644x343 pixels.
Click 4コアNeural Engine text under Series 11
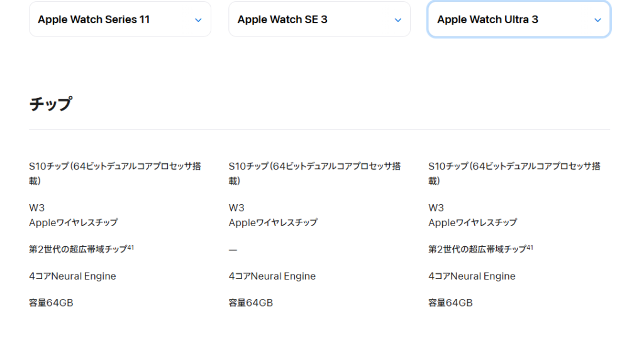tap(72, 276)
